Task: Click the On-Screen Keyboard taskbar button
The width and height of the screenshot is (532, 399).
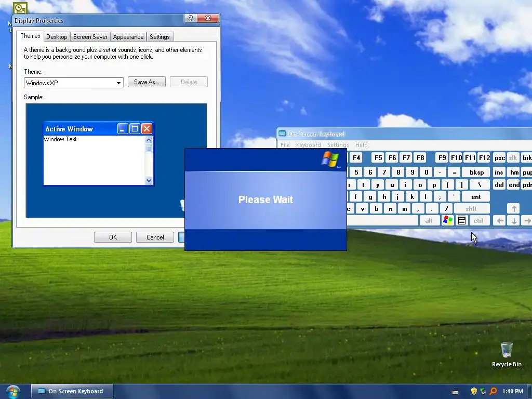Action: tap(72, 391)
